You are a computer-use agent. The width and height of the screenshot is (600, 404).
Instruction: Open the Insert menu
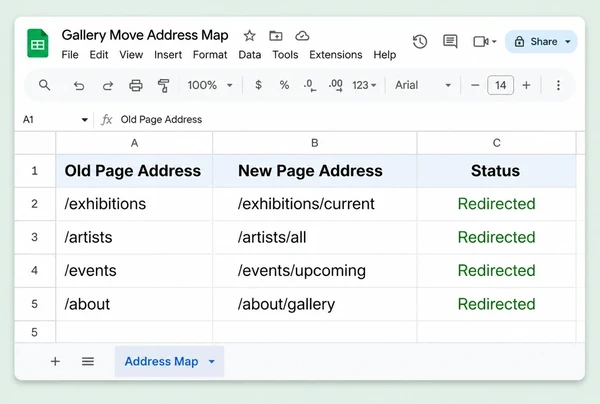click(168, 55)
